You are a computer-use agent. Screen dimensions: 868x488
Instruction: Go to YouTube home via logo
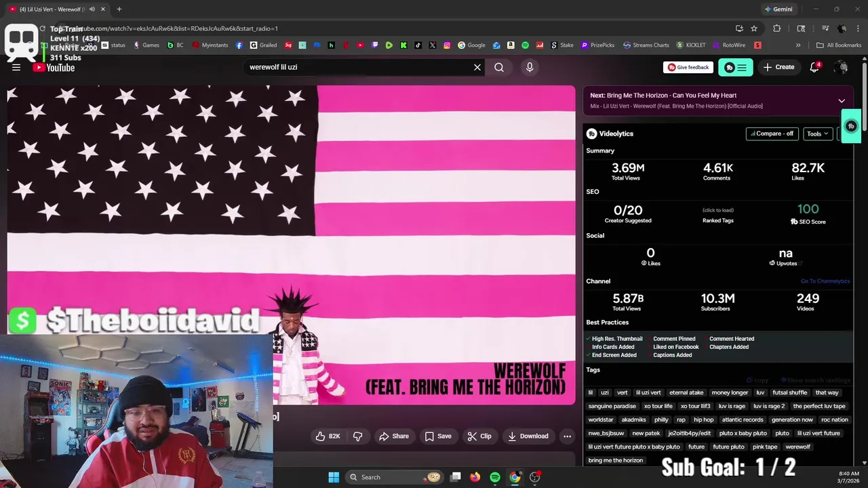pos(54,68)
